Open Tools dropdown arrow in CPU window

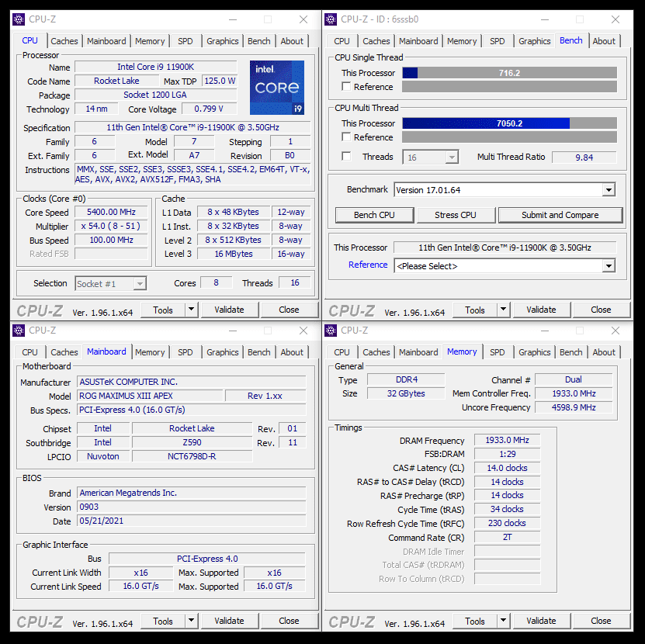191,310
